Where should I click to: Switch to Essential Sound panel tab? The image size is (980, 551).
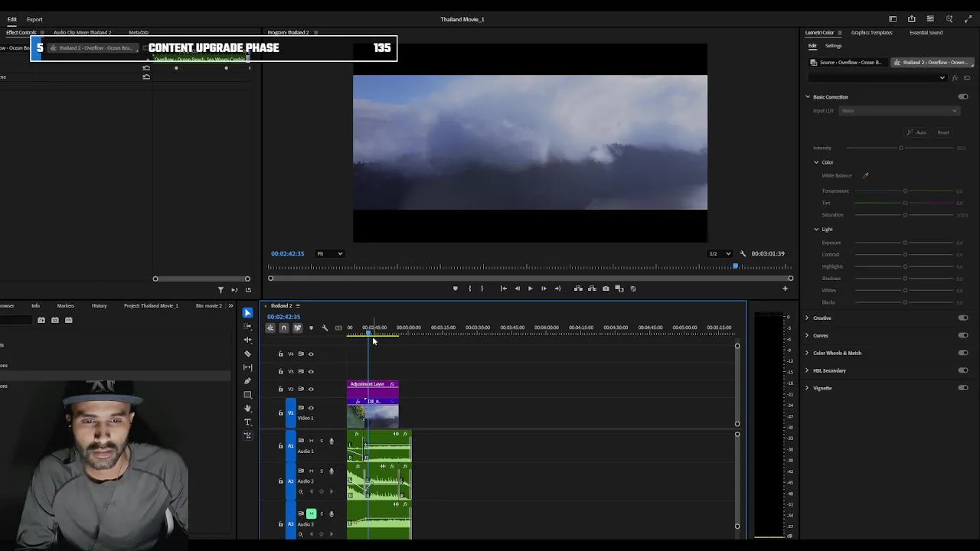[x=926, y=33]
